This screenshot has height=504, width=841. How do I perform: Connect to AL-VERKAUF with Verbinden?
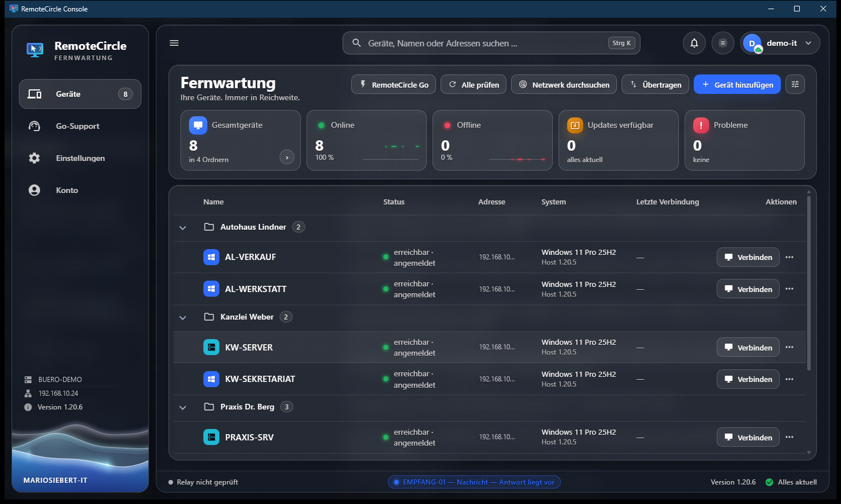(748, 257)
